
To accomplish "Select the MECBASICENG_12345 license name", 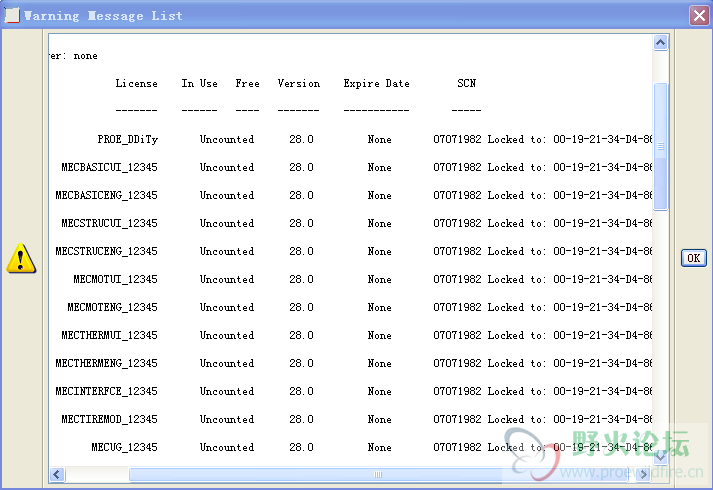I will pos(106,195).
